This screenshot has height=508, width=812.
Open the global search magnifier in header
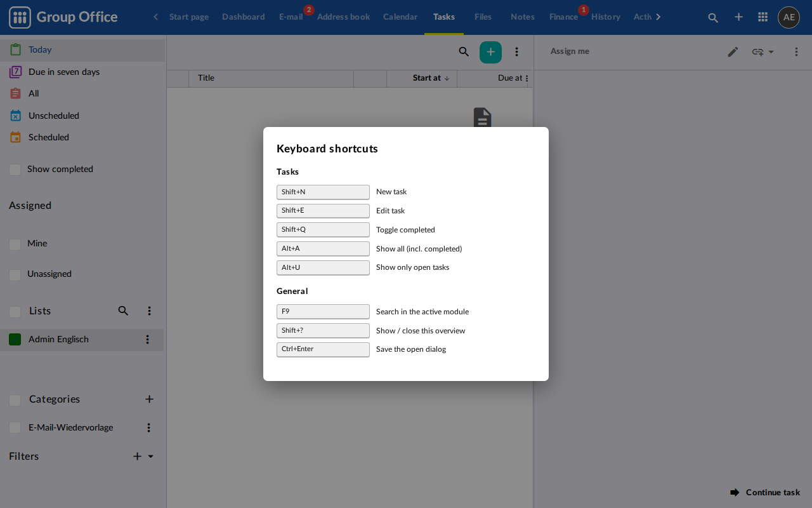pos(713,17)
